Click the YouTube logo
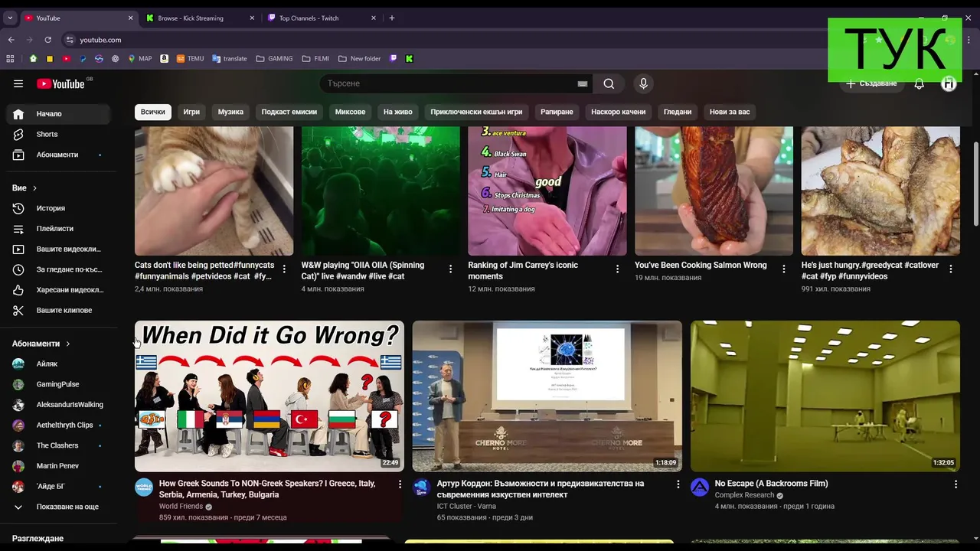The height and width of the screenshot is (551, 980). pyautogui.click(x=60, y=83)
